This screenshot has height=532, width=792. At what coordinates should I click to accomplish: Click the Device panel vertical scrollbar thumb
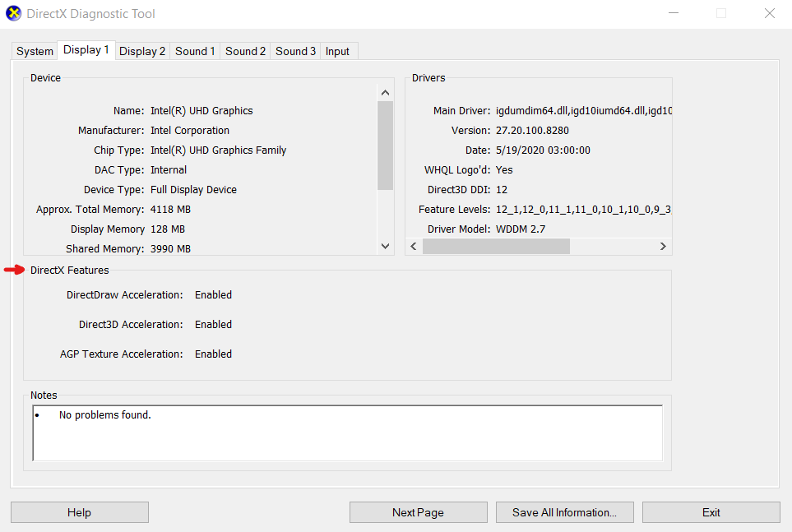(386, 146)
